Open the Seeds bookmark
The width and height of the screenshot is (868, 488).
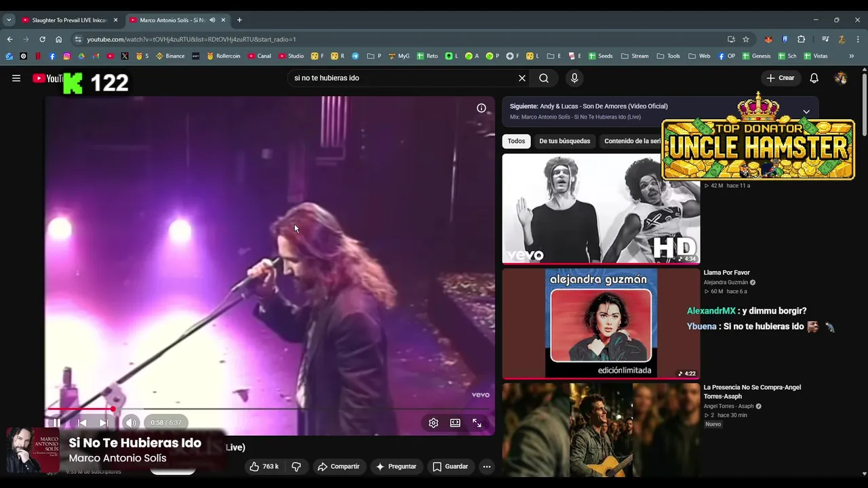601,56
